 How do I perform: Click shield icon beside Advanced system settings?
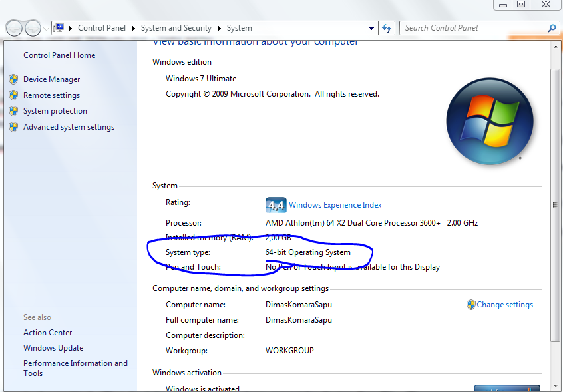[x=13, y=127]
